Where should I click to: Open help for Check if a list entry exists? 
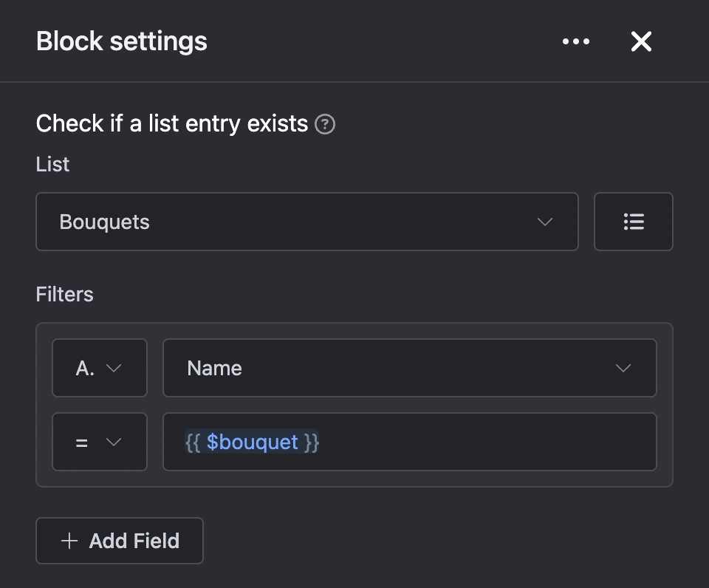coord(325,124)
